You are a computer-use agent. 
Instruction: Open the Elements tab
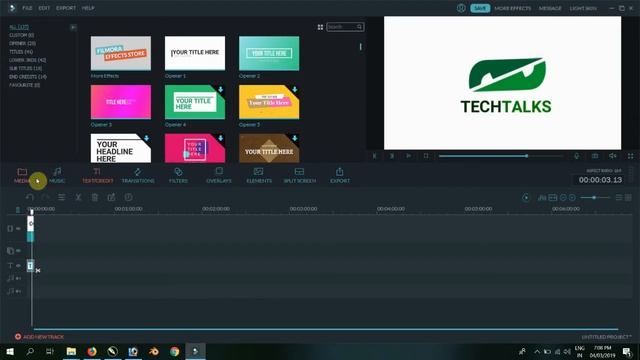click(x=259, y=176)
